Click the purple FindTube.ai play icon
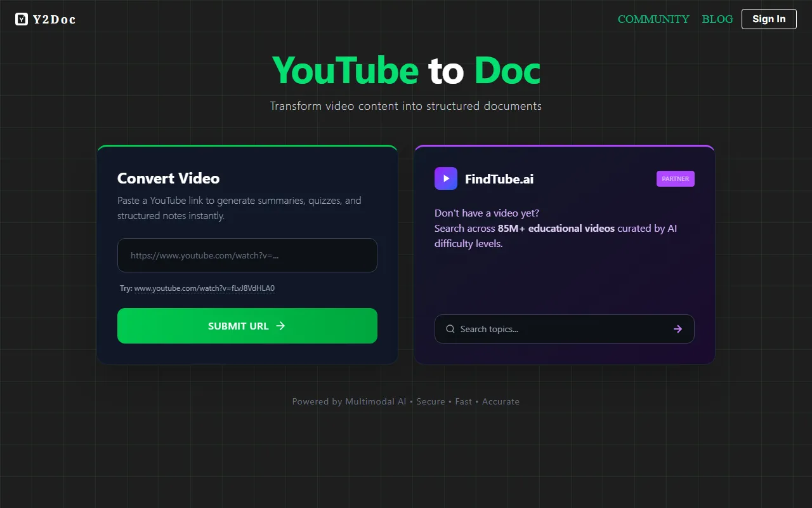The width and height of the screenshot is (812, 508). 446,179
